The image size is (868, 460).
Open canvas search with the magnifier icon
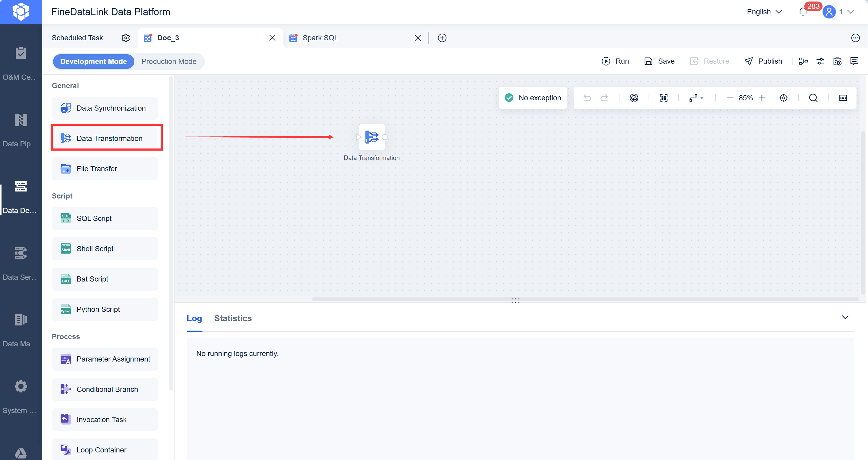(x=813, y=98)
